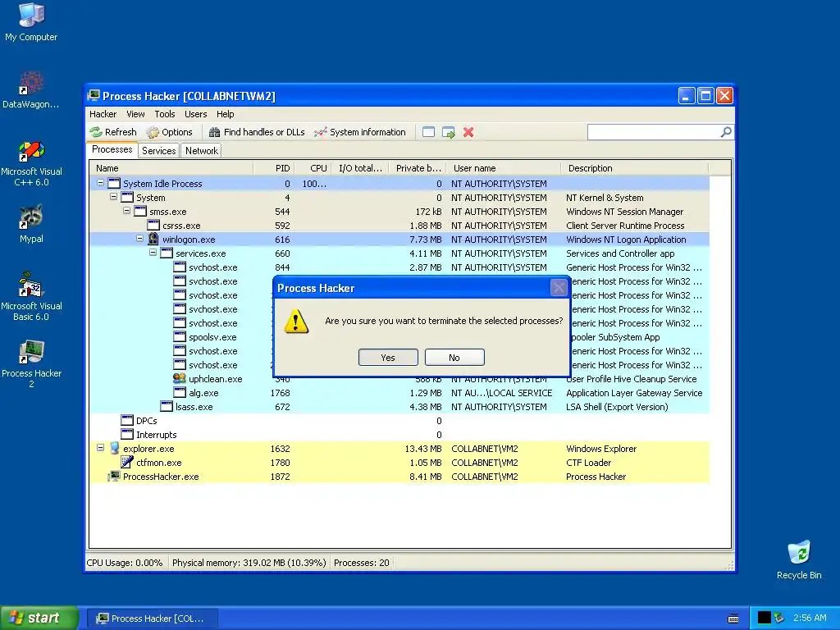Sort by the User name column header
Screen dimensions: 840x630
(x=504, y=168)
